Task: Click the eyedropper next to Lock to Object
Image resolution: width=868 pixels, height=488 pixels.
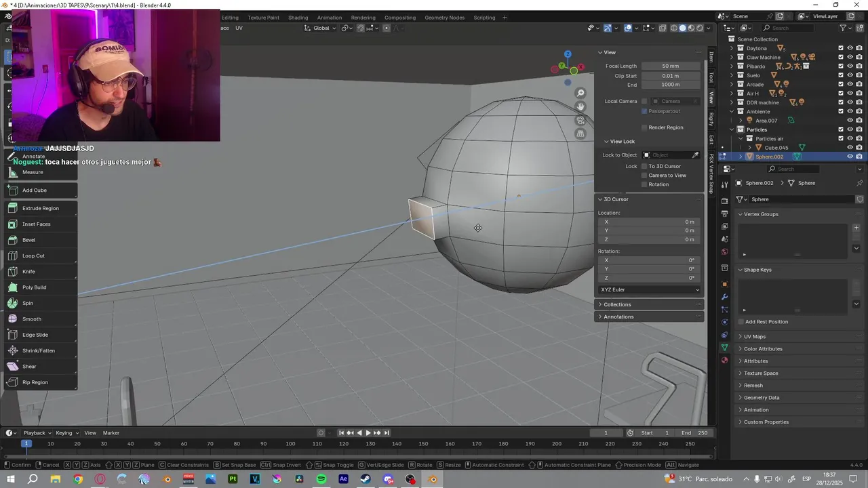Action: click(695, 155)
